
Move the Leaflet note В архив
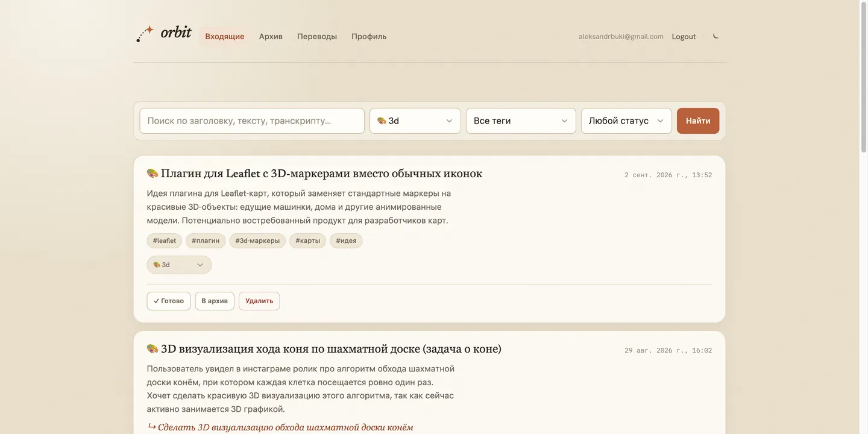click(215, 301)
